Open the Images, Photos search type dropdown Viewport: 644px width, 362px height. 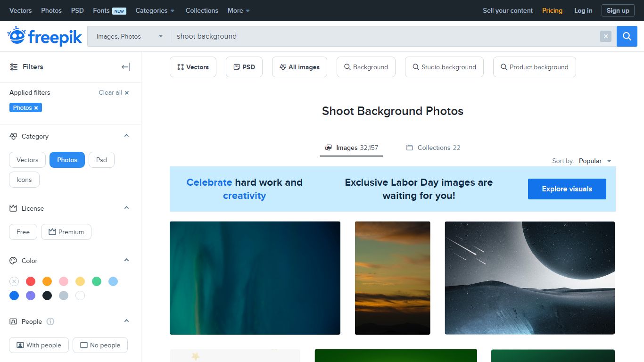pyautogui.click(x=129, y=36)
